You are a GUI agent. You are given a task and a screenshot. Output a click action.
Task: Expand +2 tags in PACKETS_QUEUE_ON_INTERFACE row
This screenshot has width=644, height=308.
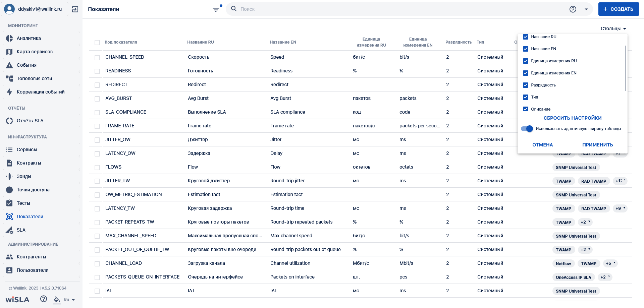pos(605,277)
